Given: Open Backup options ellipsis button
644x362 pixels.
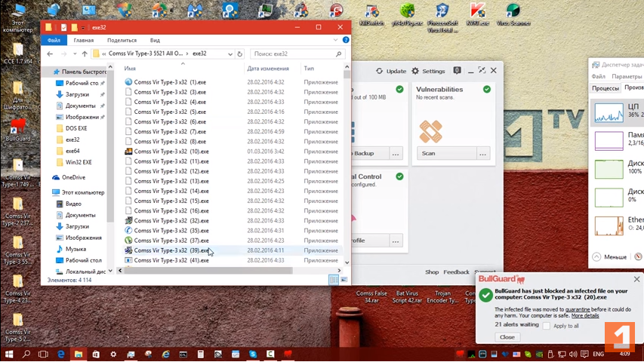Looking at the screenshot, I should 395,154.
